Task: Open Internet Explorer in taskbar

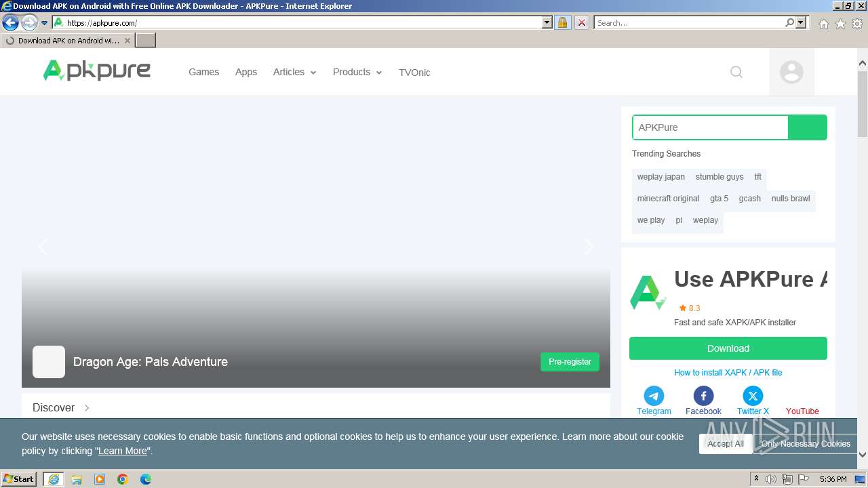Action: [53, 479]
